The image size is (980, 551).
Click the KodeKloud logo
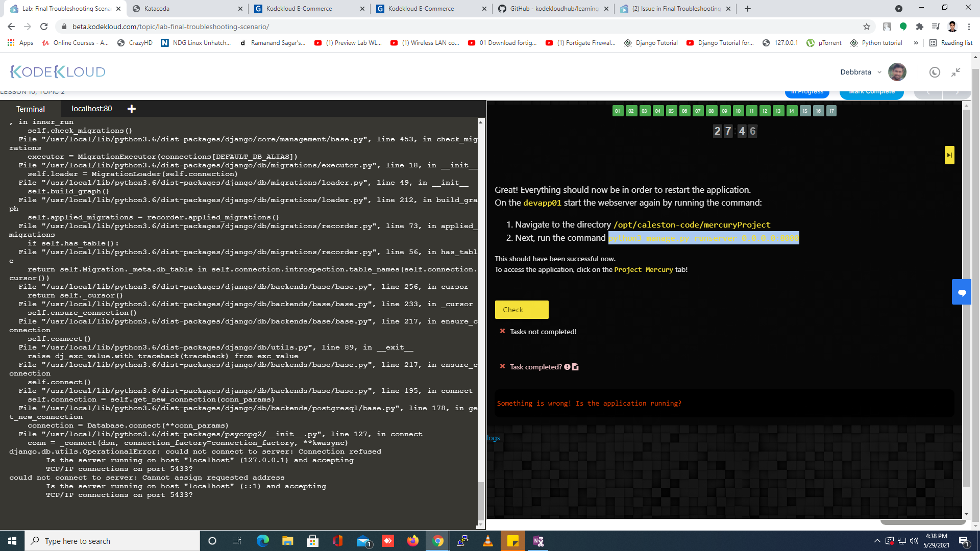pyautogui.click(x=58, y=72)
